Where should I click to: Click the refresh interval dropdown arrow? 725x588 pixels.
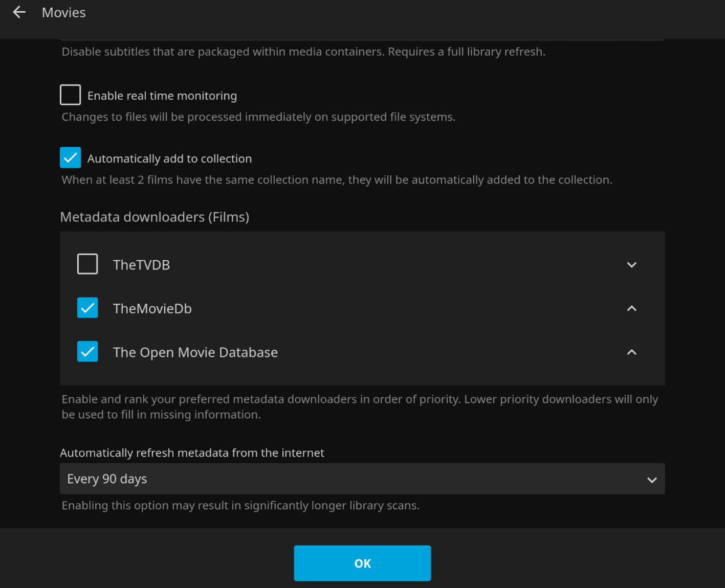(x=651, y=480)
